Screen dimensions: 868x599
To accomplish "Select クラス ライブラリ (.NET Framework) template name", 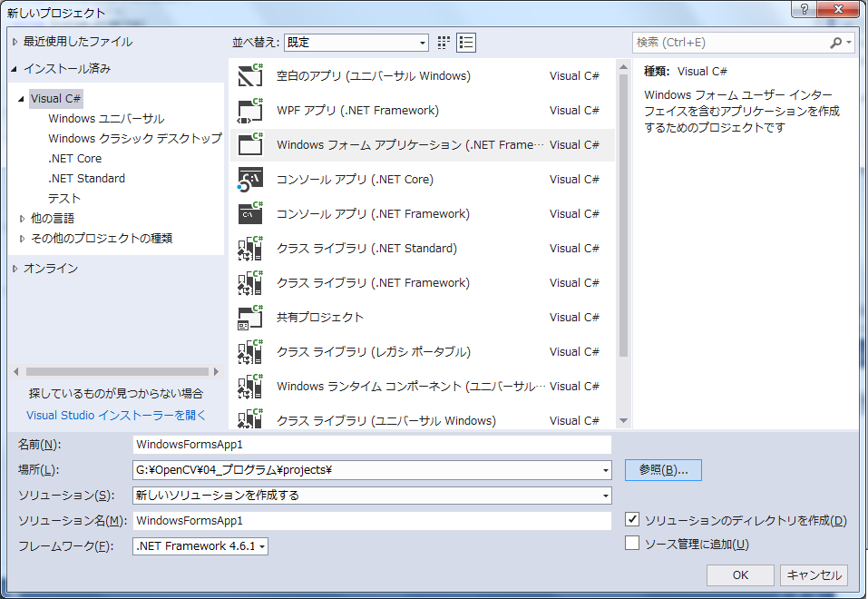I will point(373,282).
